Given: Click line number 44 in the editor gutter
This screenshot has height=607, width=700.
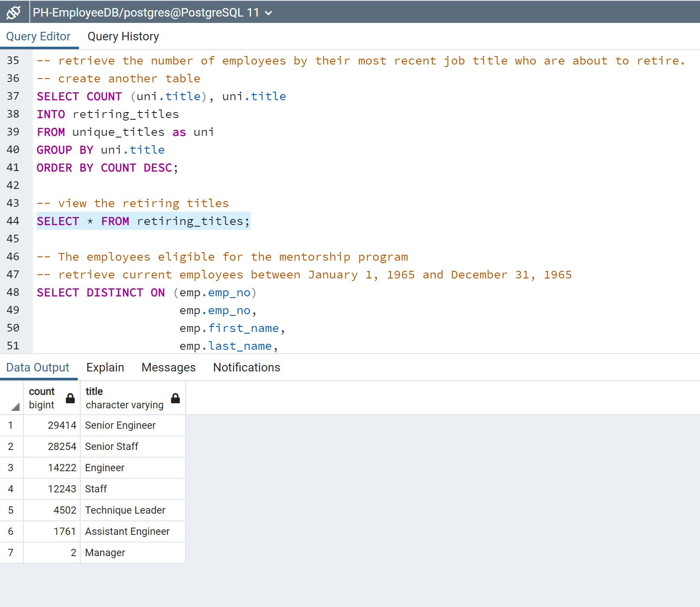Looking at the screenshot, I should (14, 221).
